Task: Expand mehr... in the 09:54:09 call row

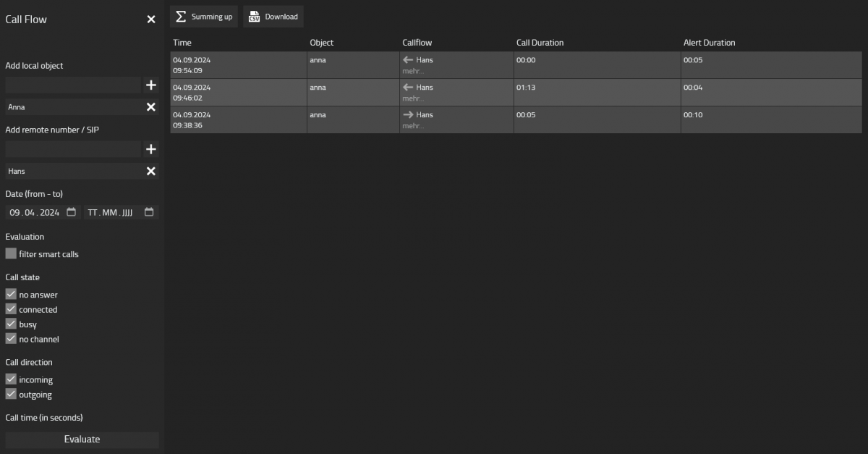Action: click(412, 71)
